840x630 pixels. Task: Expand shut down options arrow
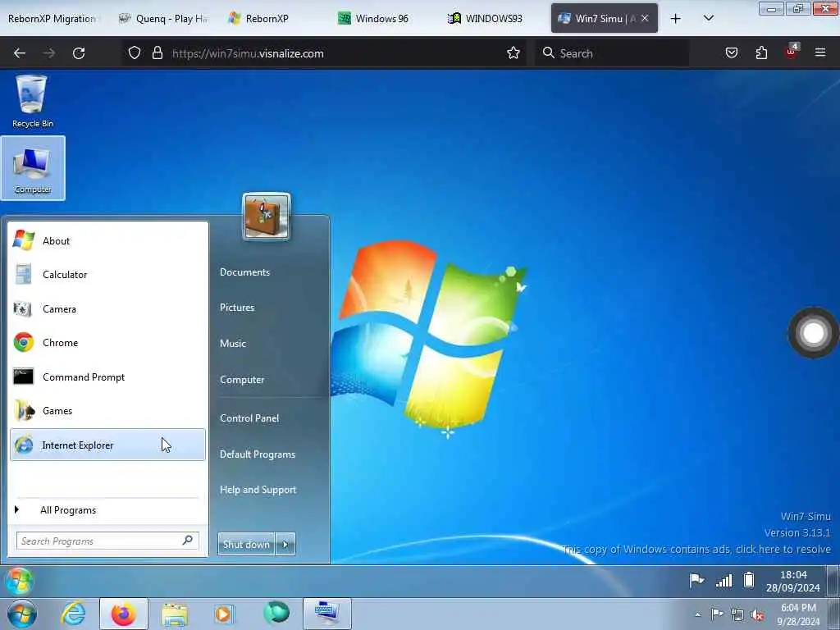tap(285, 545)
